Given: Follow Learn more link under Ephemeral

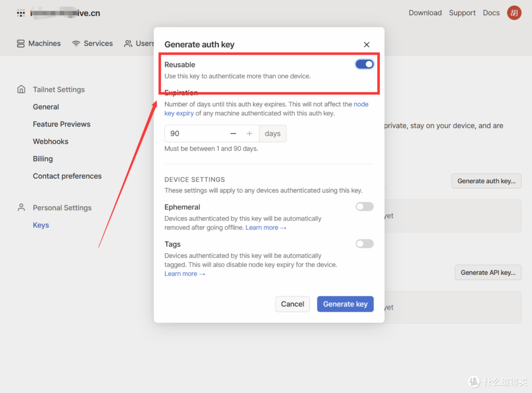Looking at the screenshot, I should point(266,228).
